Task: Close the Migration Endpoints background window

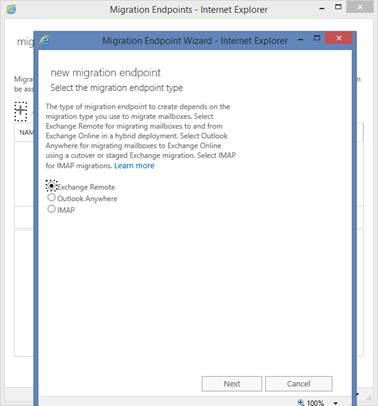Action: pyautogui.click(x=360, y=7)
